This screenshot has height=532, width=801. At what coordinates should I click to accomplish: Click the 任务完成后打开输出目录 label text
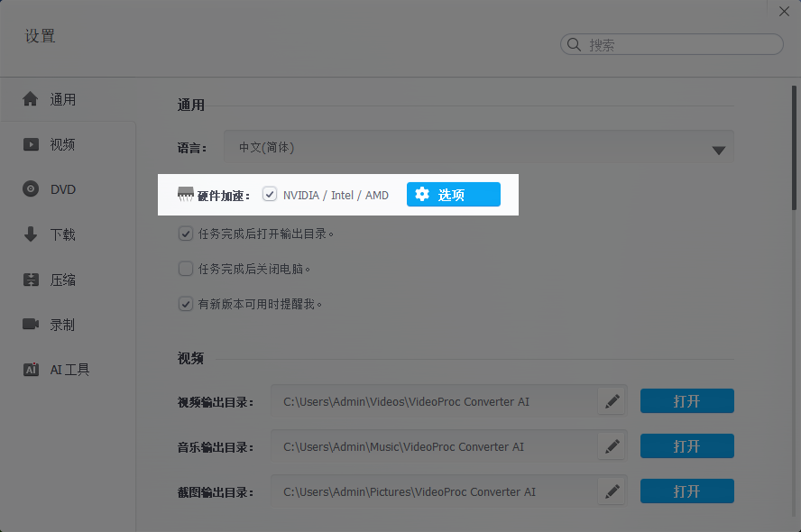tap(265, 234)
